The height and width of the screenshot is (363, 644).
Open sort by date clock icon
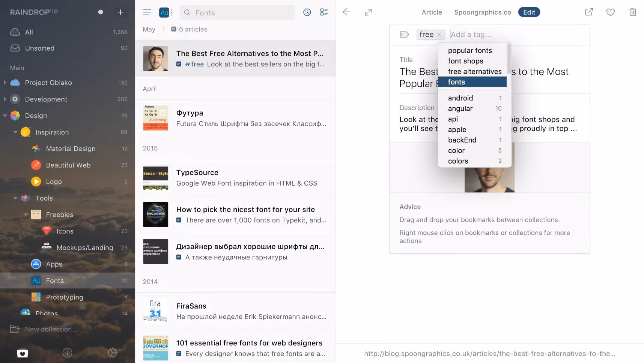(307, 12)
